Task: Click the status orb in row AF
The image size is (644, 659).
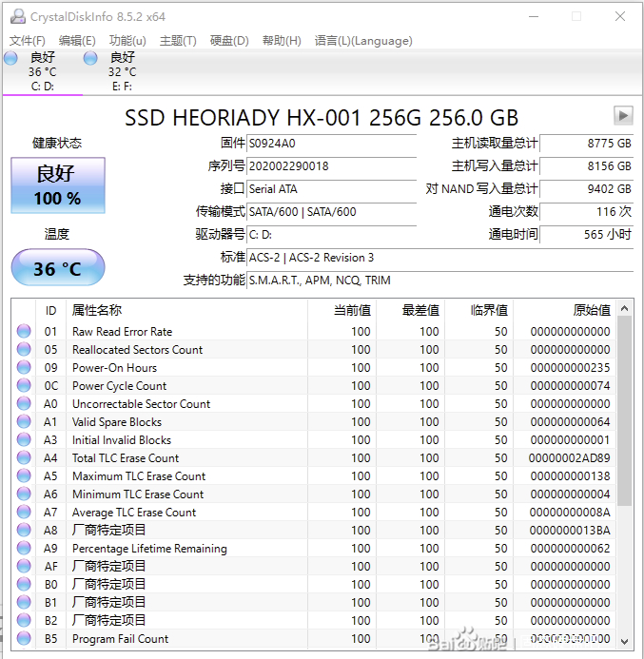Action: click(24, 566)
